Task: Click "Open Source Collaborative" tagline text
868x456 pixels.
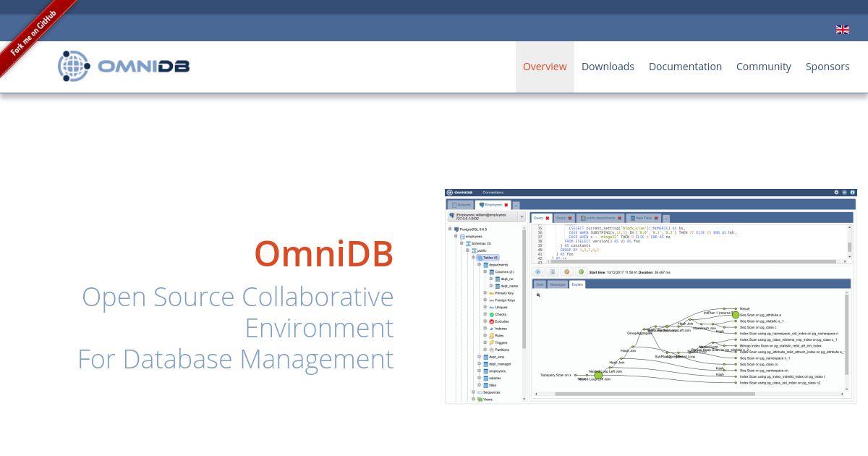Action: point(237,297)
